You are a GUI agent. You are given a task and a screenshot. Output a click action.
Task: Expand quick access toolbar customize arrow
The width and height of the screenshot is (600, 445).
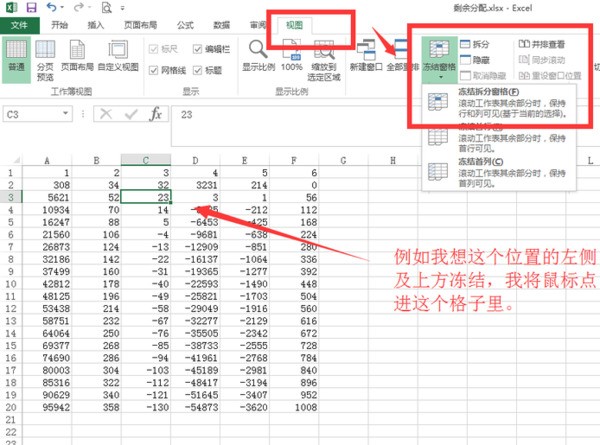point(122,8)
